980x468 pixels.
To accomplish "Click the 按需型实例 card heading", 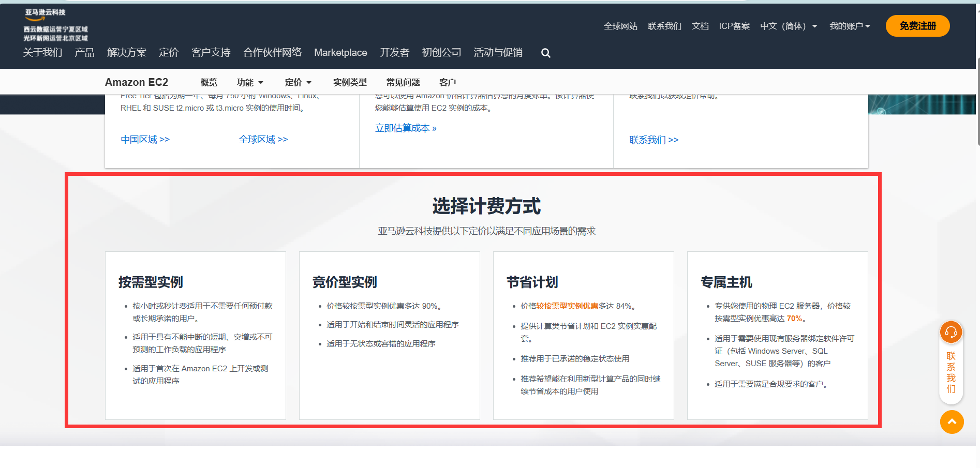I will [151, 282].
